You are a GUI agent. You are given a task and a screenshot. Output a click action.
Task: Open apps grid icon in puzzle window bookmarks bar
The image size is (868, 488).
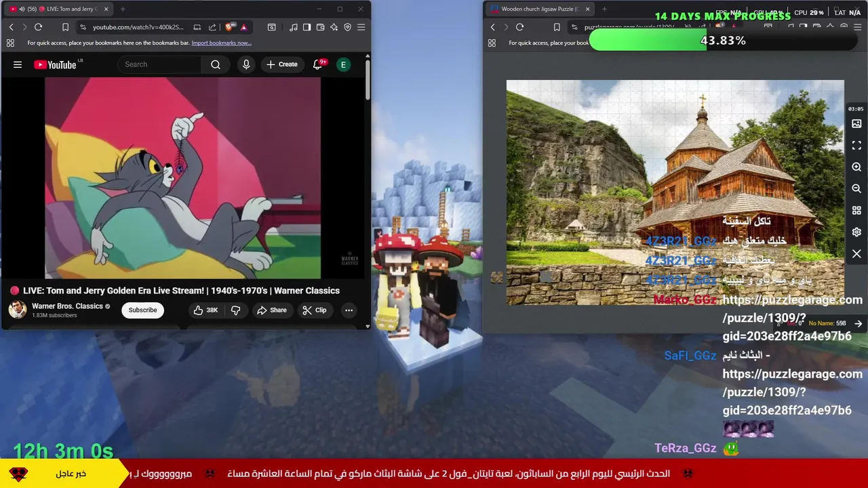pyautogui.click(x=492, y=43)
